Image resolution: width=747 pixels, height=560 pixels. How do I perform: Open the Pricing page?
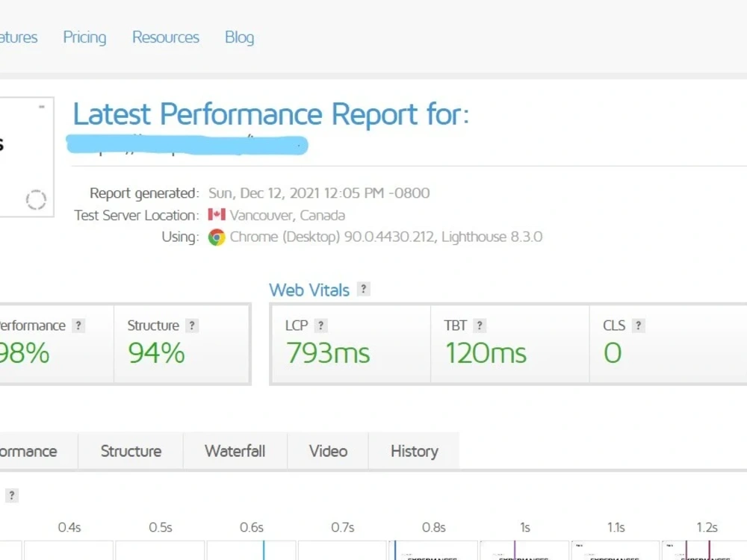tap(85, 37)
